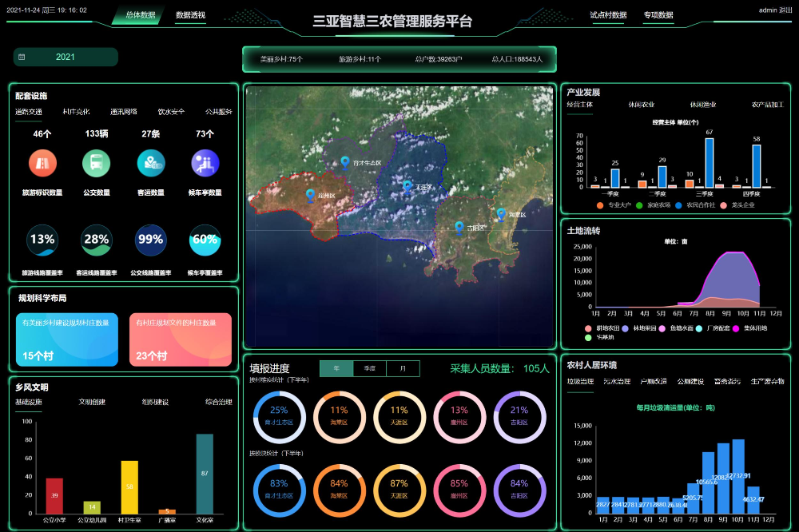The height and width of the screenshot is (532, 799).
Task: Click the 11% 天涯区 progress ring
Action: point(399,417)
